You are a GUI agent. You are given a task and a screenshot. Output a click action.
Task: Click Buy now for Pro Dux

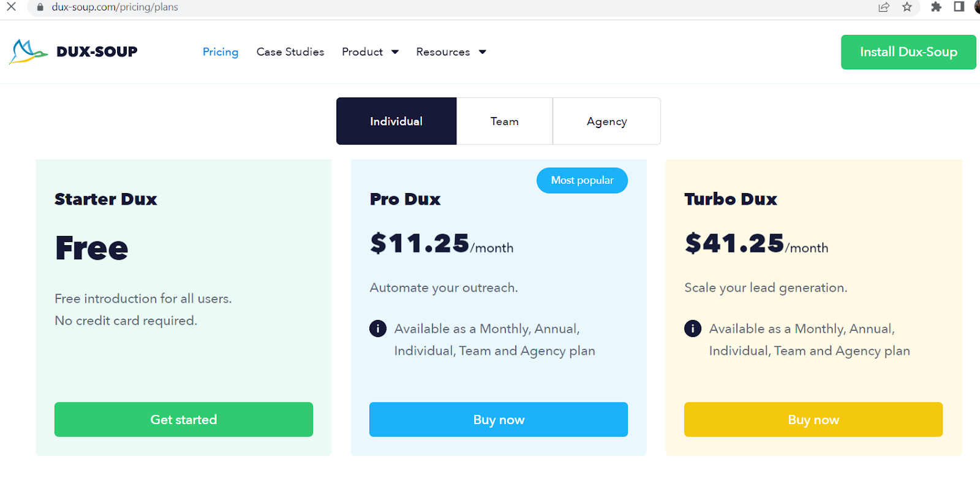(499, 420)
